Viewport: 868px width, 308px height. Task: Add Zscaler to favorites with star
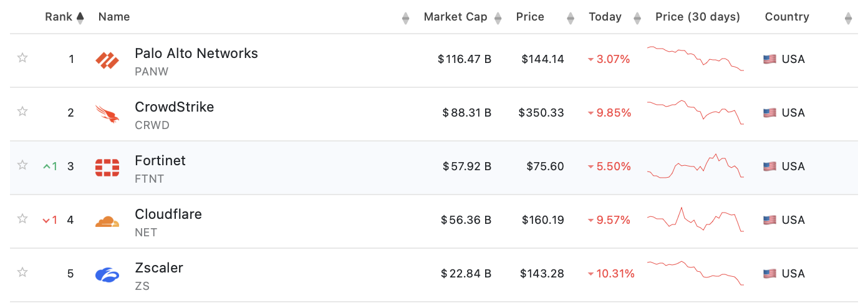[x=22, y=272]
